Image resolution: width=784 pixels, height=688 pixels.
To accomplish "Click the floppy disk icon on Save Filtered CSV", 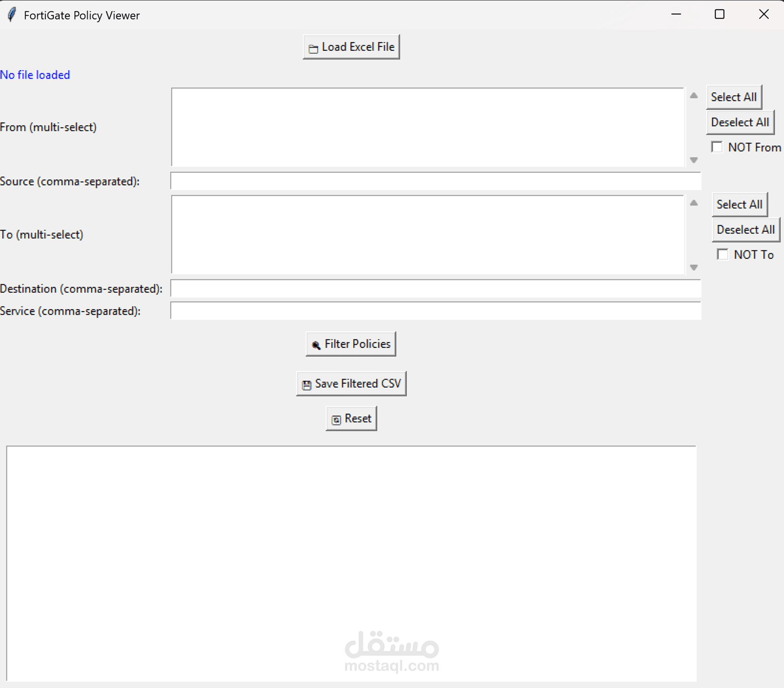I will point(306,385).
